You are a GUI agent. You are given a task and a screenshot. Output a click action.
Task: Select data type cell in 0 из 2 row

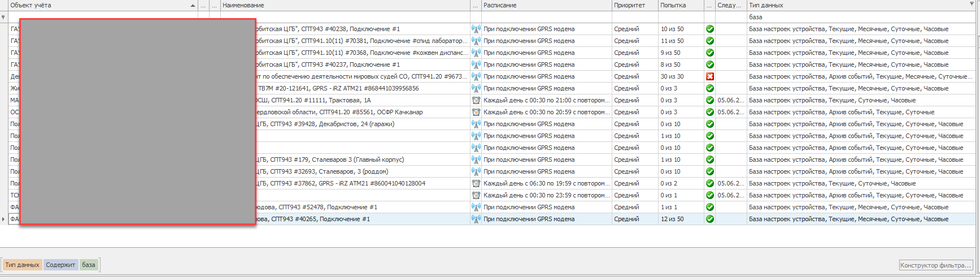861,183
